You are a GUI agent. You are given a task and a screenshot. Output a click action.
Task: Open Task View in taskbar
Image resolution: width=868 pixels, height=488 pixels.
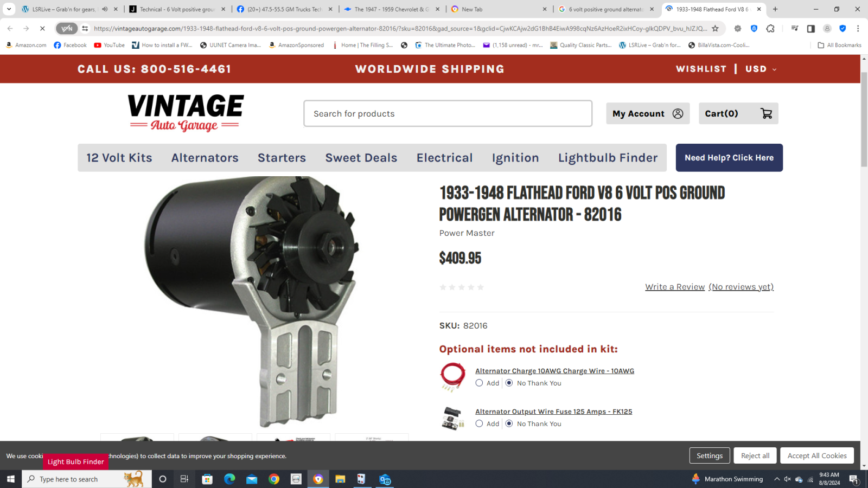184,479
